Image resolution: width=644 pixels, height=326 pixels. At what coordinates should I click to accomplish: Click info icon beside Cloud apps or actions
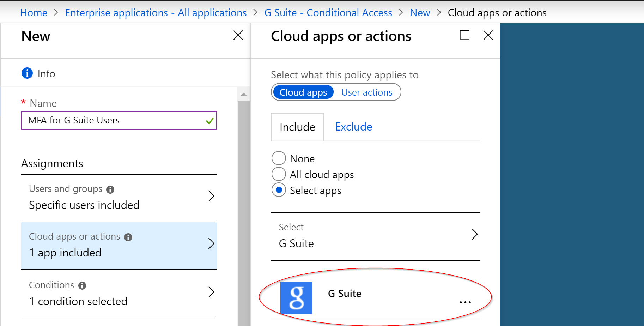tap(128, 237)
